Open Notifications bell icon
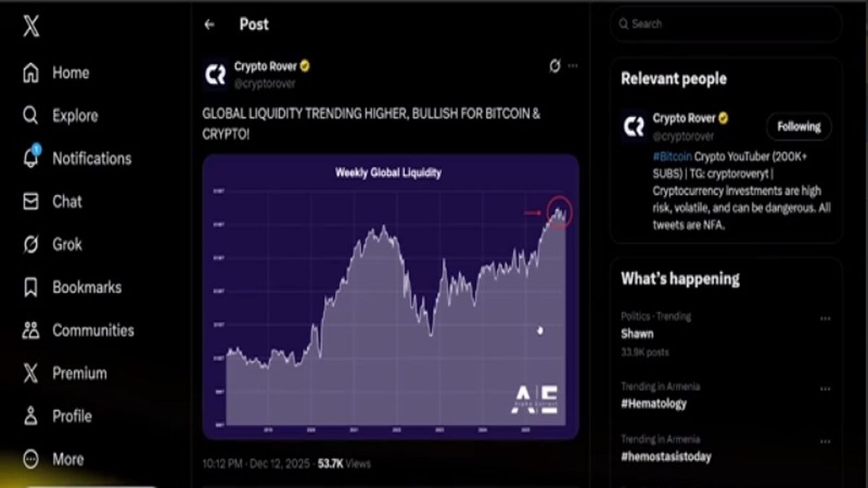The height and width of the screenshot is (488, 868). pos(31,158)
